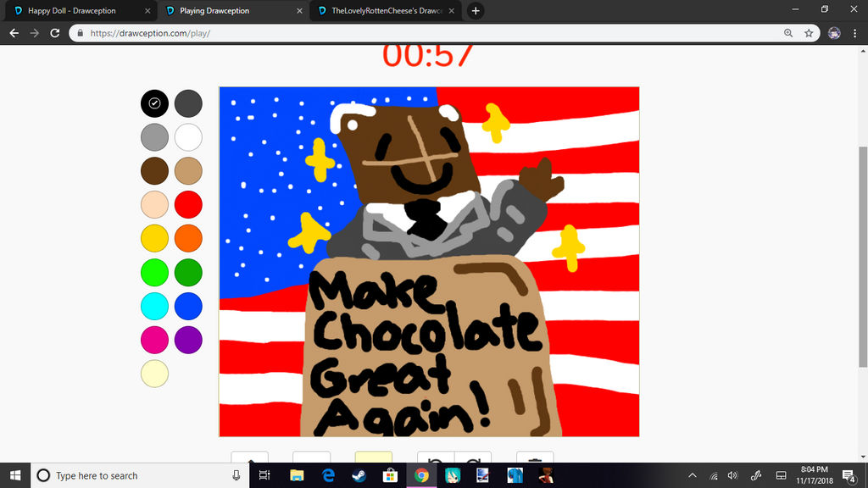Pick the light gray color swatch
This screenshot has width=868, height=488.
(154, 137)
